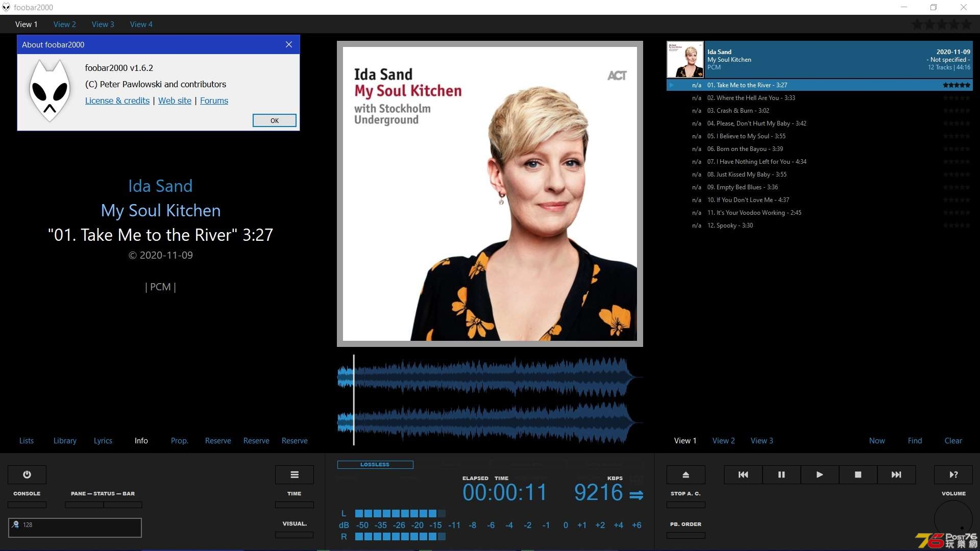Select track 04. Please, Don't Hurt My Baby
The image size is (980, 551).
[820, 123]
